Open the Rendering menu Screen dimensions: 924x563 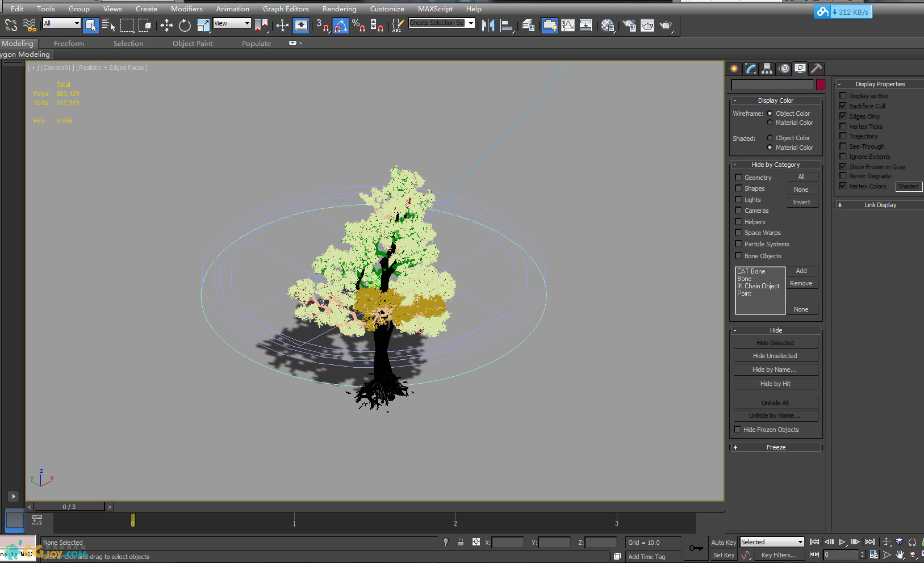click(339, 9)
